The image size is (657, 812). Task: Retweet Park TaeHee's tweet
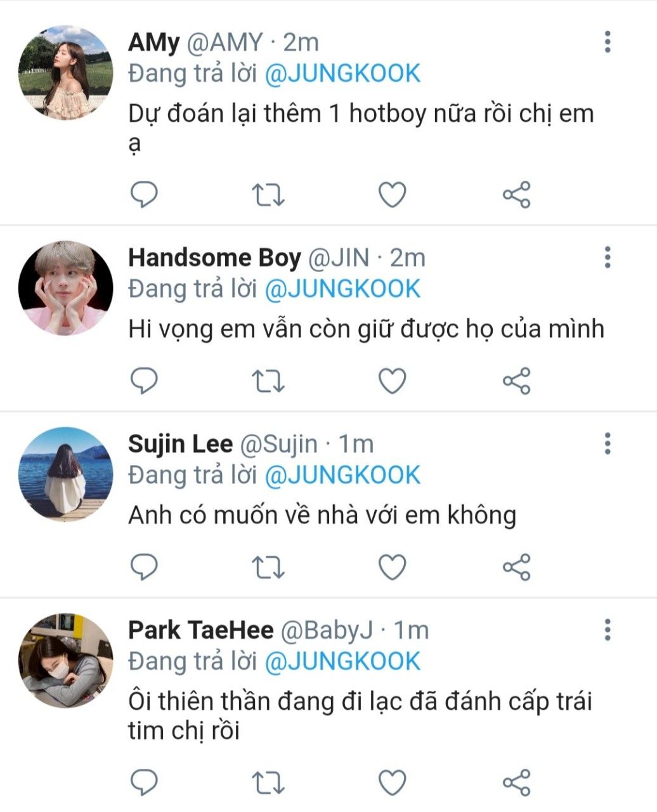[268, 783]
